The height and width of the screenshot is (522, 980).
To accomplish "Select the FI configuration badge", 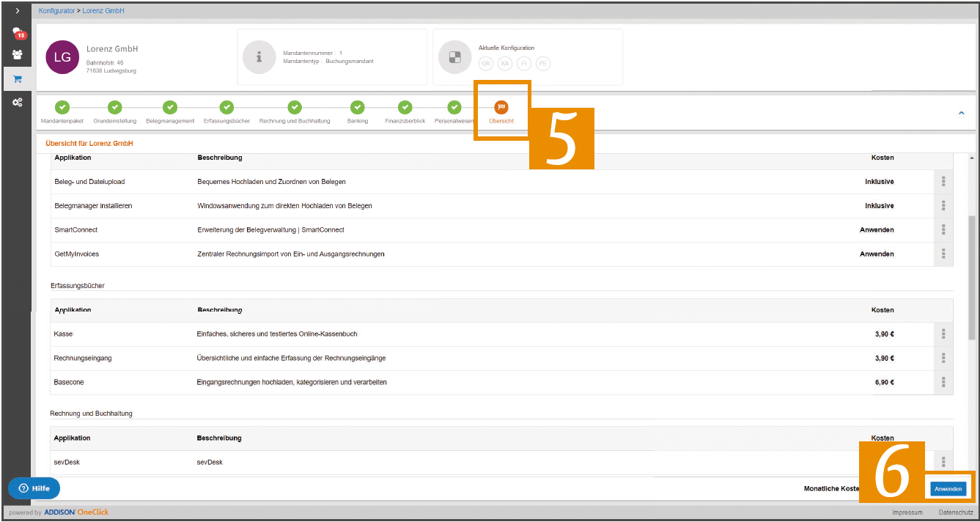I will click(x=524, y=64).
